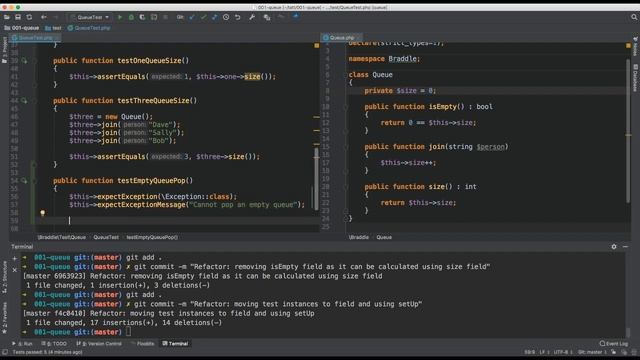
Task: Click the orange inspection indicator atop right editor
Action: 628,46
